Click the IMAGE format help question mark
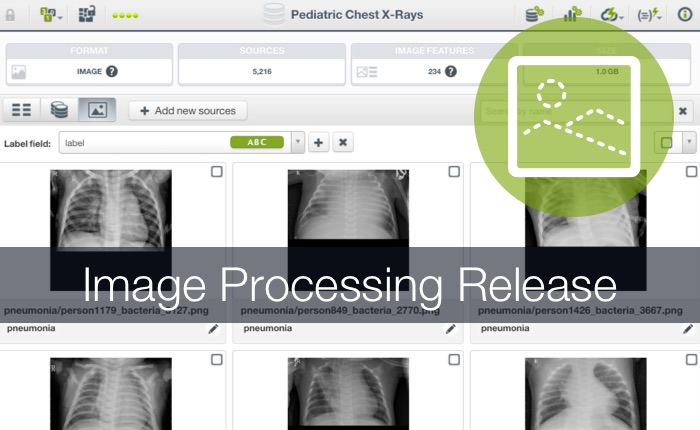 click(112, 71)
